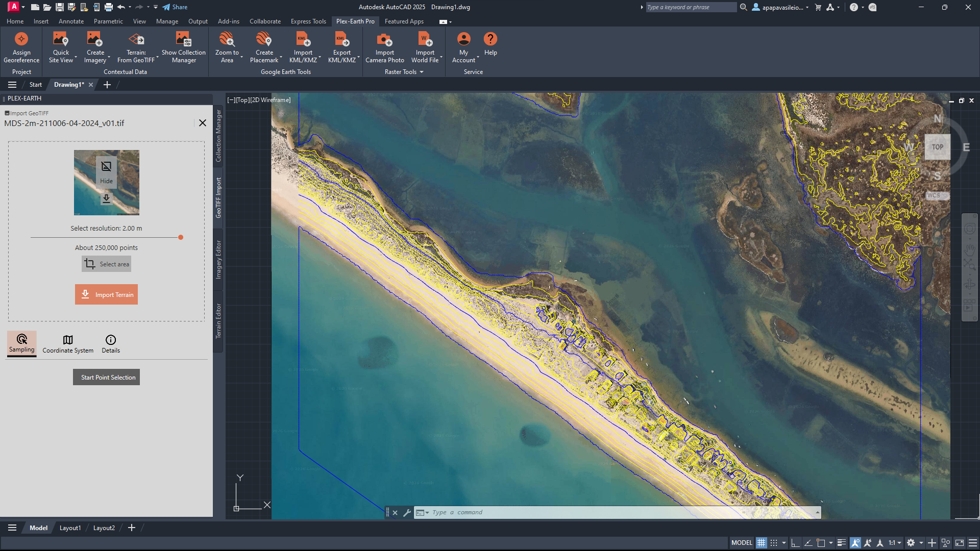980x551 pixels.
Task: Switch to the Express Tools ribbon tab
Action: click(x=308, y=21)
